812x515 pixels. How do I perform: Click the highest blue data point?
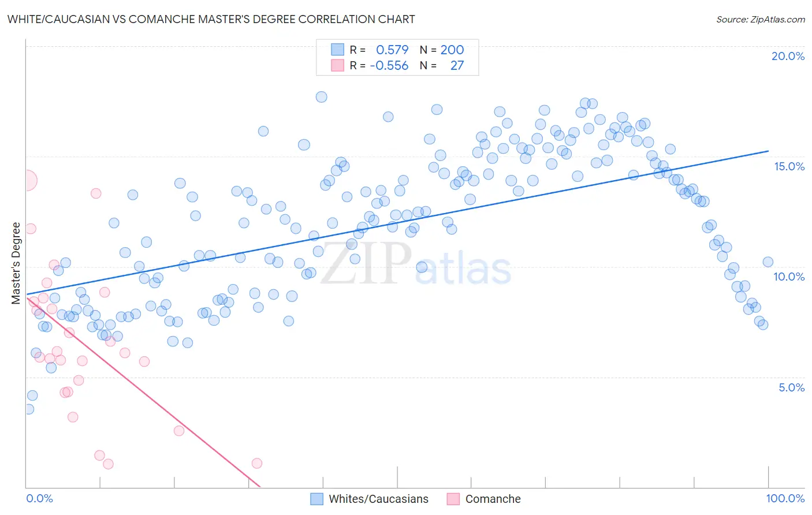322,97
